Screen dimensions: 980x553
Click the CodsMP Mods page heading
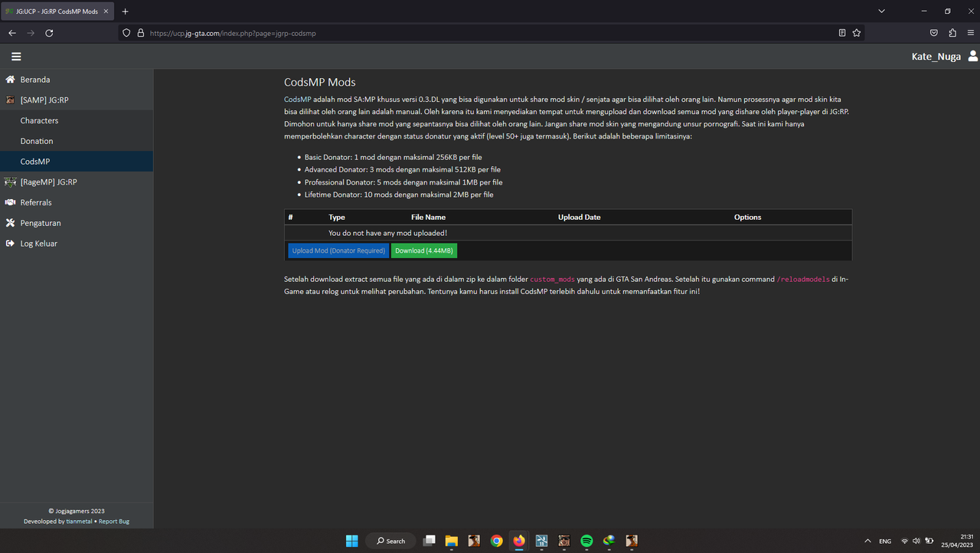(x=319, y=82)
